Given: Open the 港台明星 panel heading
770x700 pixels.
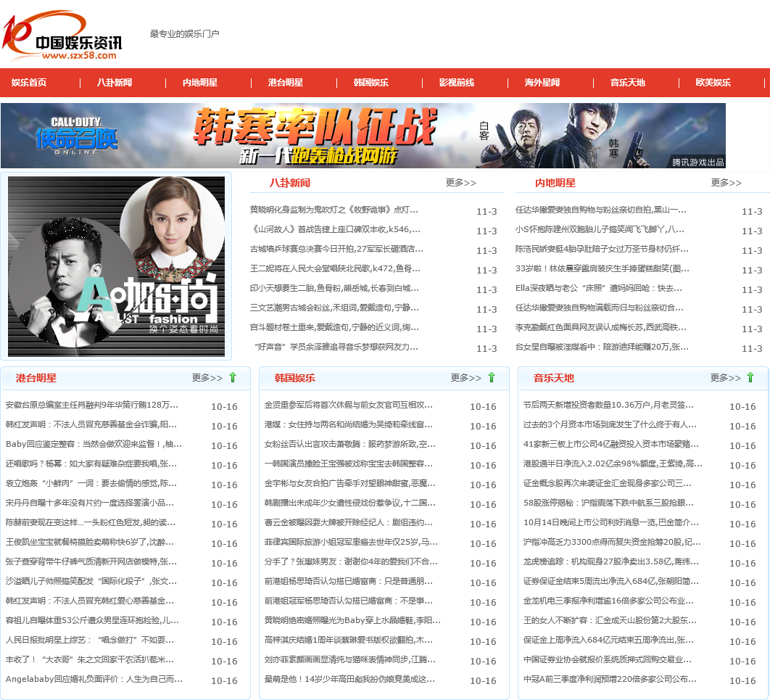Looking at the screenshot, I should point(36,378).
